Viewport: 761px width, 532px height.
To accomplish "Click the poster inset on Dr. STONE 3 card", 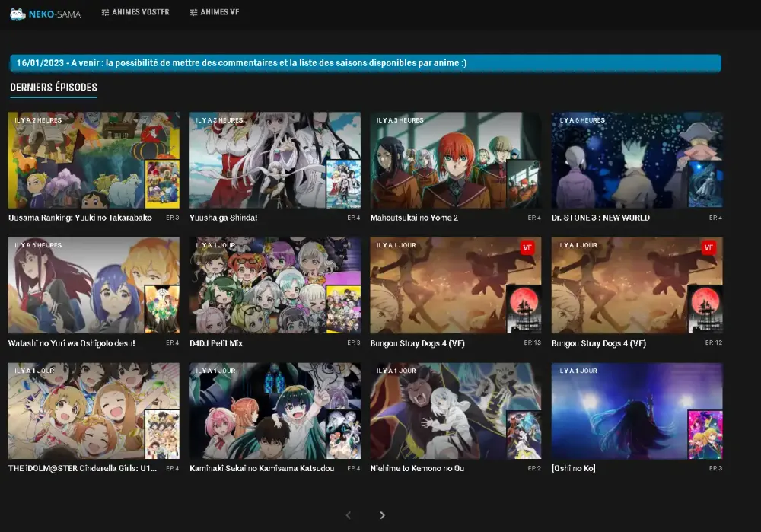I will [x=705, y=184].
